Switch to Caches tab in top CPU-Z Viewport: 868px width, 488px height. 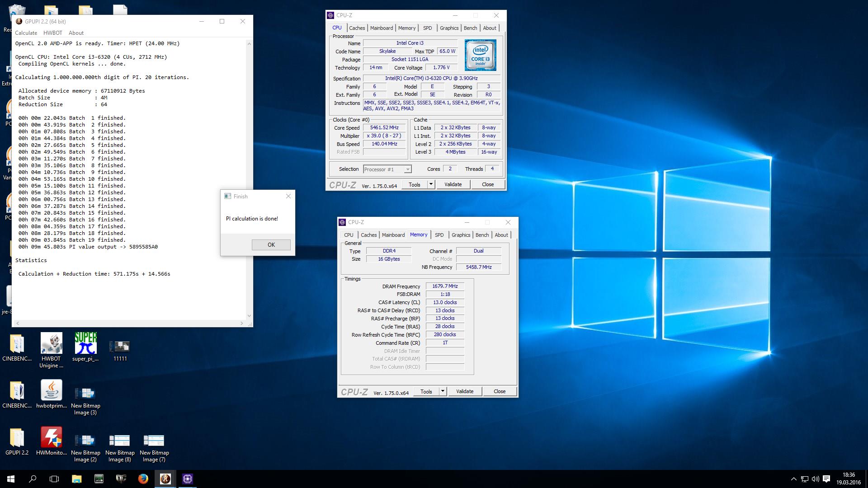click(x=357, y=28)
